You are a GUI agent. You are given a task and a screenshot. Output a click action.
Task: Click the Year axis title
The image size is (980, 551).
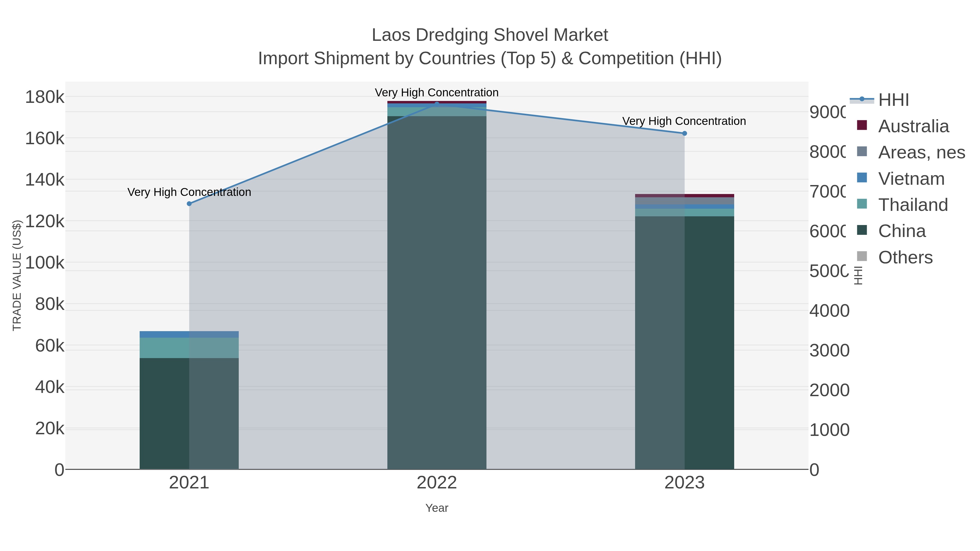(437, 508)
